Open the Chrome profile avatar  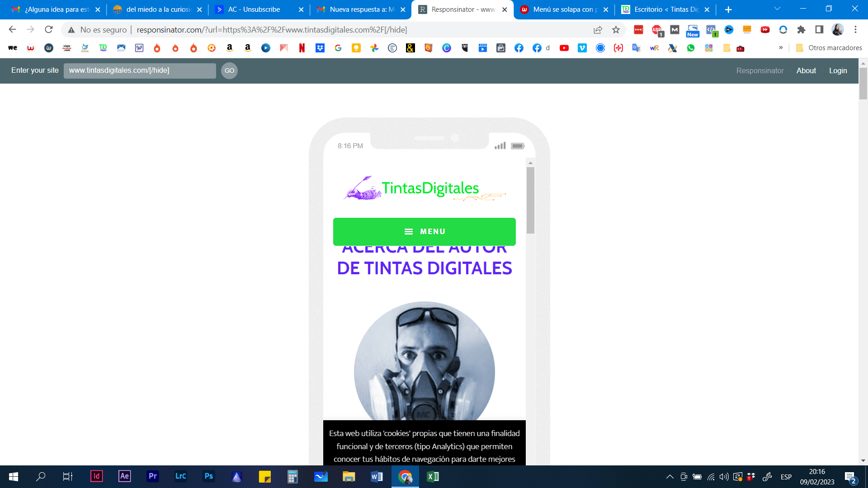click(837, 30)
